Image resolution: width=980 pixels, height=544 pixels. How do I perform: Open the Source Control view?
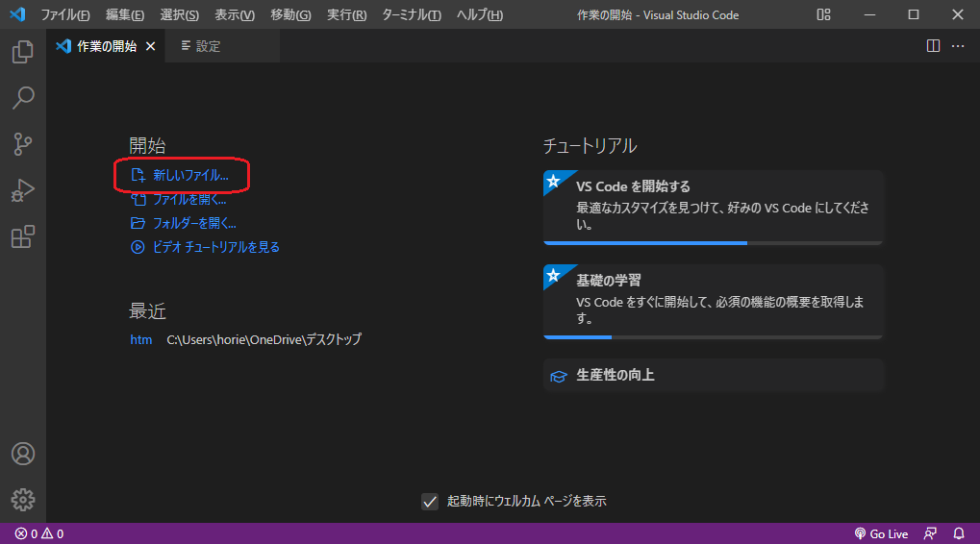[x=22, y=144]
